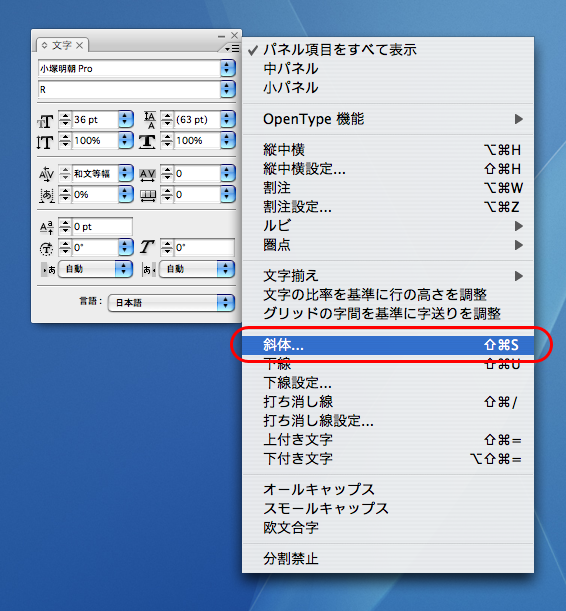Toggle the panel cycle arrows beside 文字
Image resolution: width=566 pixels, height=611 pixels.
click(x=44, y=45)
